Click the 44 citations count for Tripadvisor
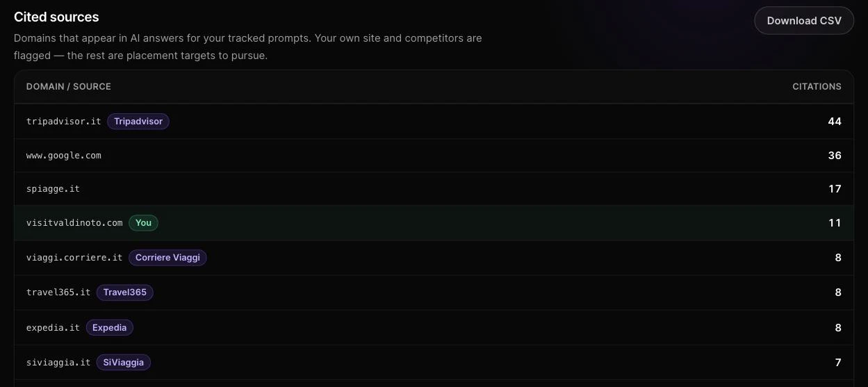868x387 pixels. click(x=835, y=122)
